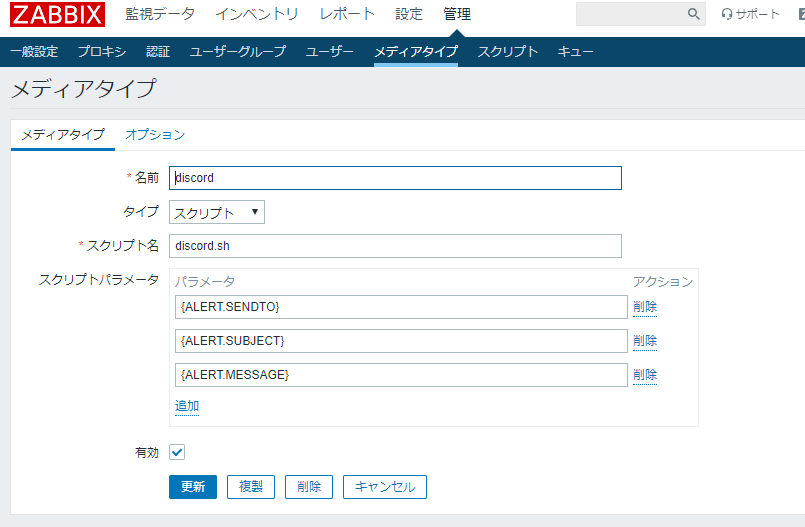
Task: Click the 名前 input field
Action: pos(395,178)
